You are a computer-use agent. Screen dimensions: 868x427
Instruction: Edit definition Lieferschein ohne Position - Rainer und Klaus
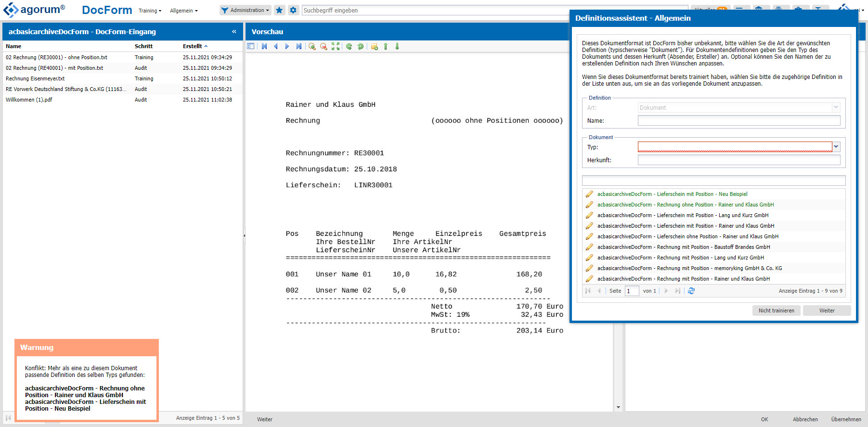click(x=589, y=236)
